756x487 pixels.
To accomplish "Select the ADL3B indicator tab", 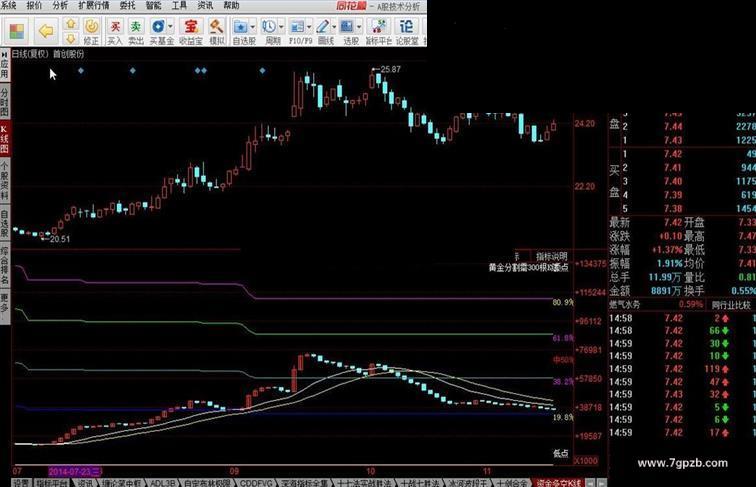I will pyautogui.click(x=162, y=483).
